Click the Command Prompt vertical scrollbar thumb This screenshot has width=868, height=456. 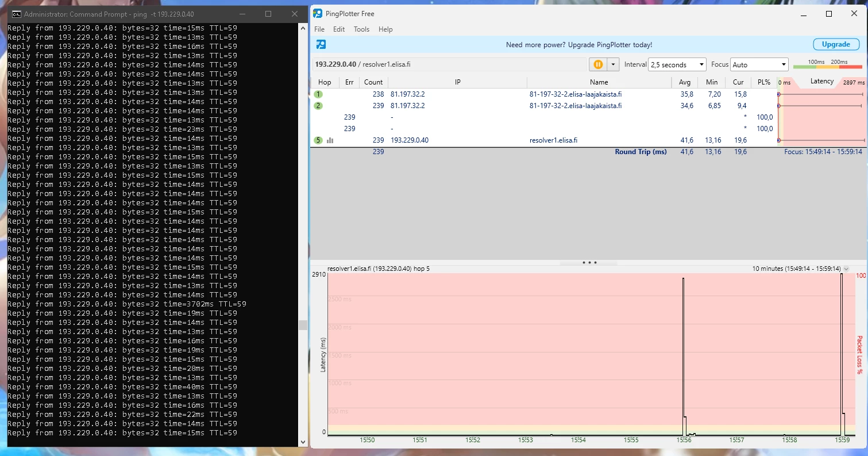coord(303,325)
